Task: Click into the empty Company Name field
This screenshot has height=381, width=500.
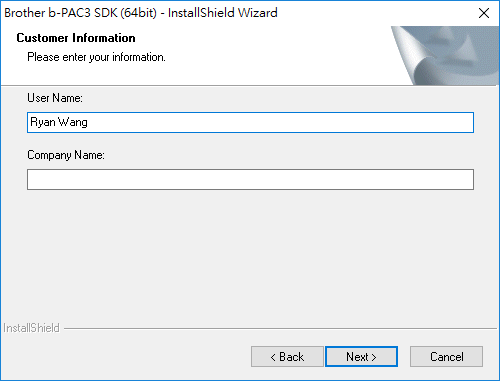Action: pos(250,179)
